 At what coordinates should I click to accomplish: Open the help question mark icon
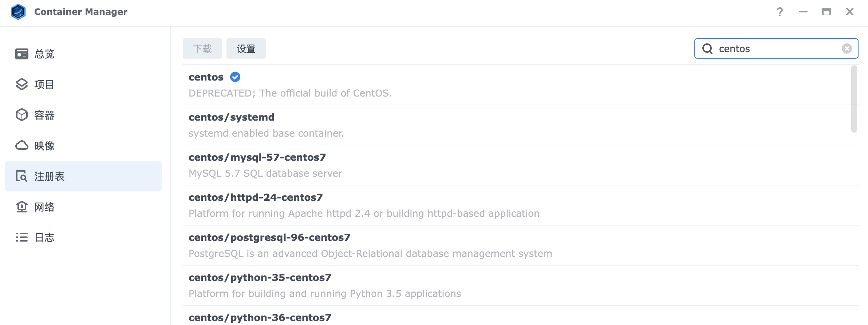coord(780,12)
